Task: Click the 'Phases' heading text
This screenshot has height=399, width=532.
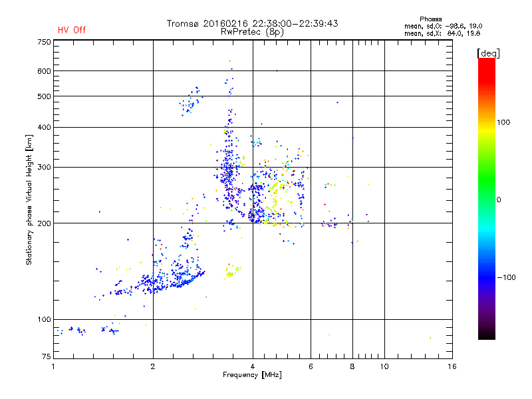Action: coord(430,19)
